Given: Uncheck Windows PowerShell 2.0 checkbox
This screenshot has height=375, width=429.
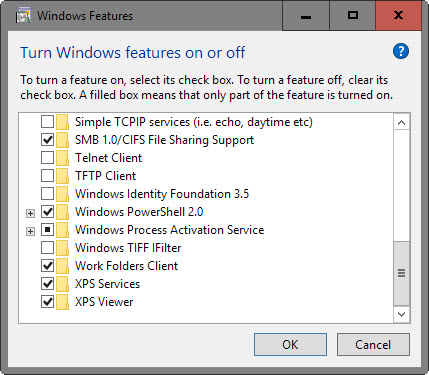Looking at the screenshot, I should tap(47, 212).
